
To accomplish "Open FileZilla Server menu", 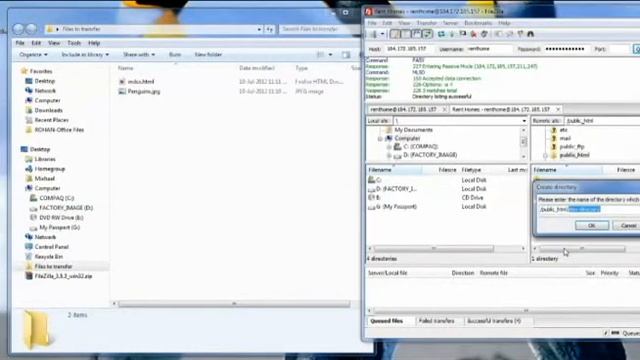I will pyautogui.click(x=451, y=23).
